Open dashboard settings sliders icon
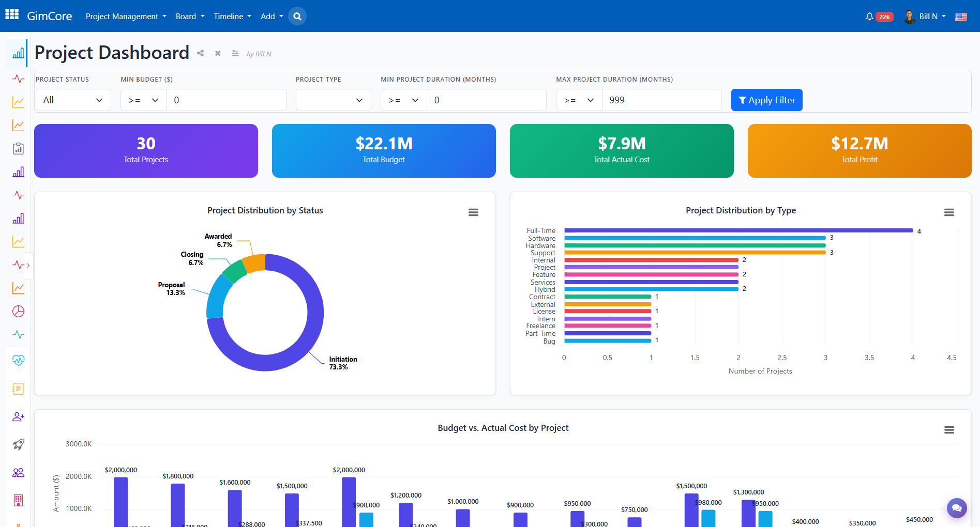 (x=235, y=53)
